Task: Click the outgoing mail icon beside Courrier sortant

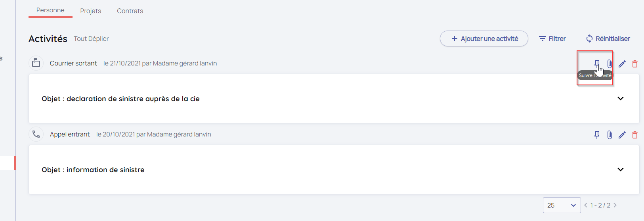Action: point(36,63)
